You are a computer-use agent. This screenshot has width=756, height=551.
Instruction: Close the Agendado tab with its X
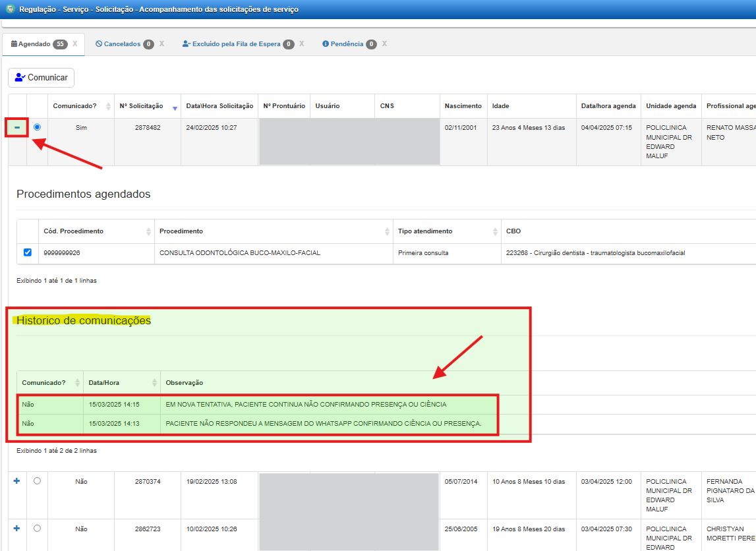[75, 44]
